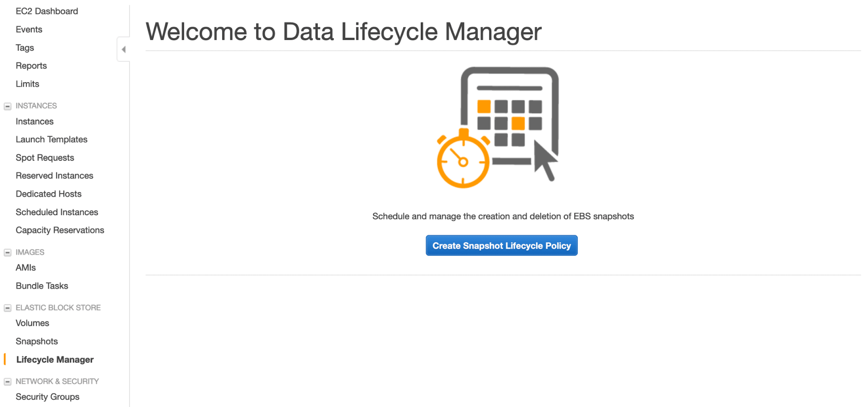868x407 pixels.
Task: Open the Events page
Action: pos(29,29)
